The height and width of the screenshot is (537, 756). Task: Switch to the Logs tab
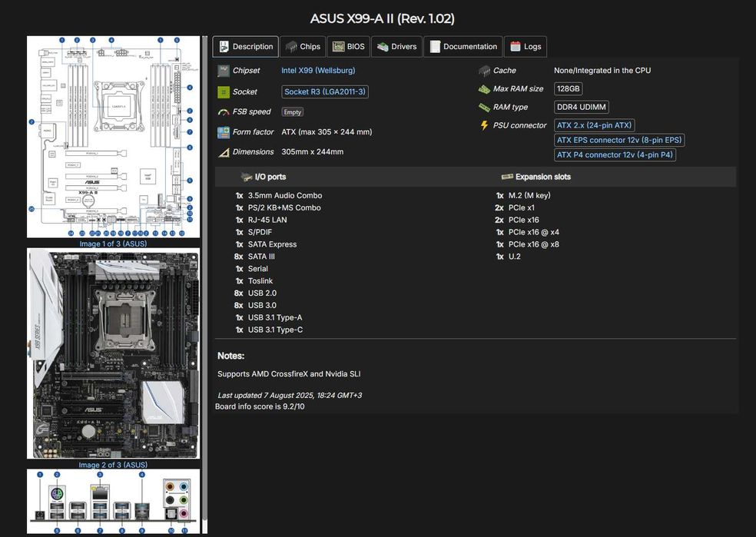click(526, 47)
